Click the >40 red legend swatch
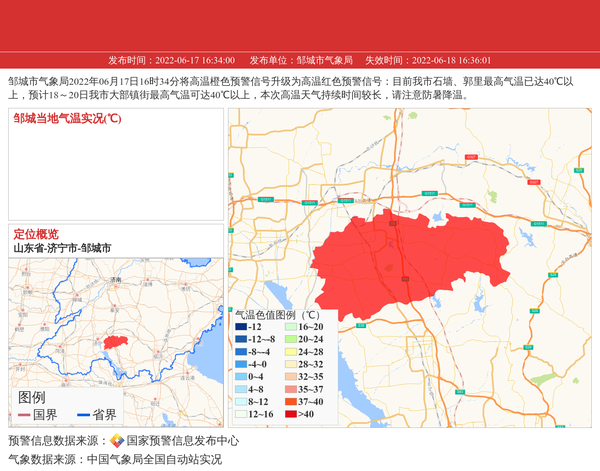The image size is (600, 471). 290,414
